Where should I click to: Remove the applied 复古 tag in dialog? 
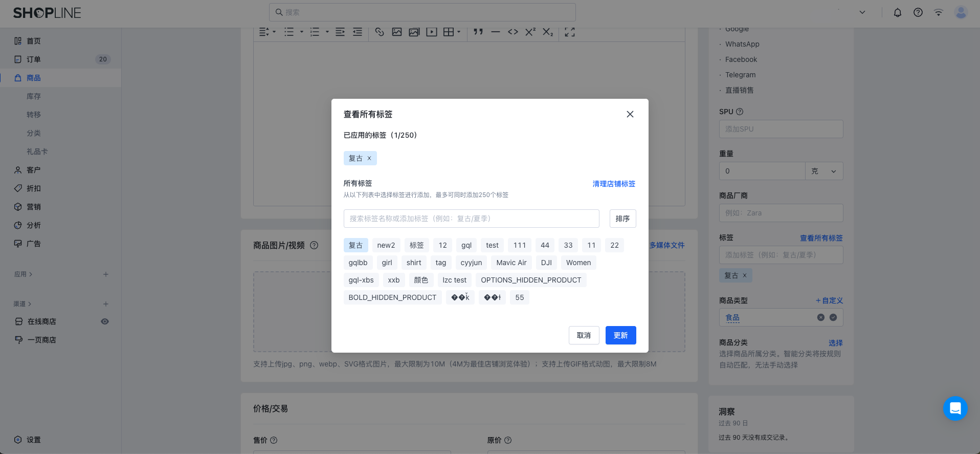pos(369,158)
